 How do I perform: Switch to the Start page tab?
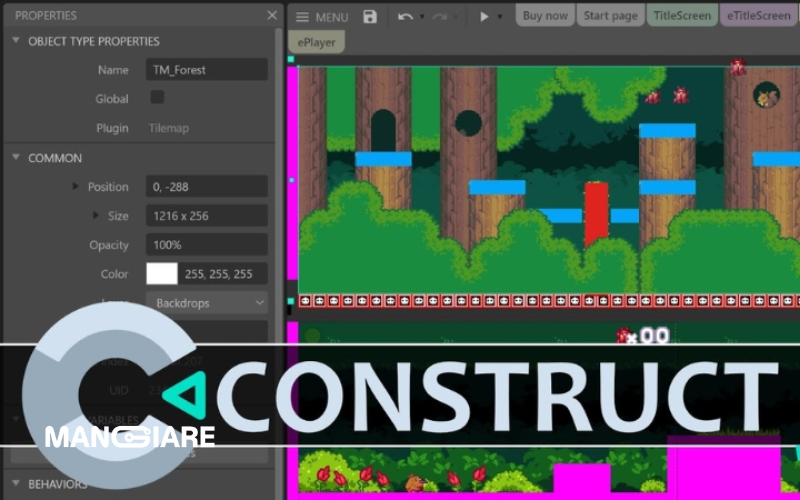click(x=611, y=15)
